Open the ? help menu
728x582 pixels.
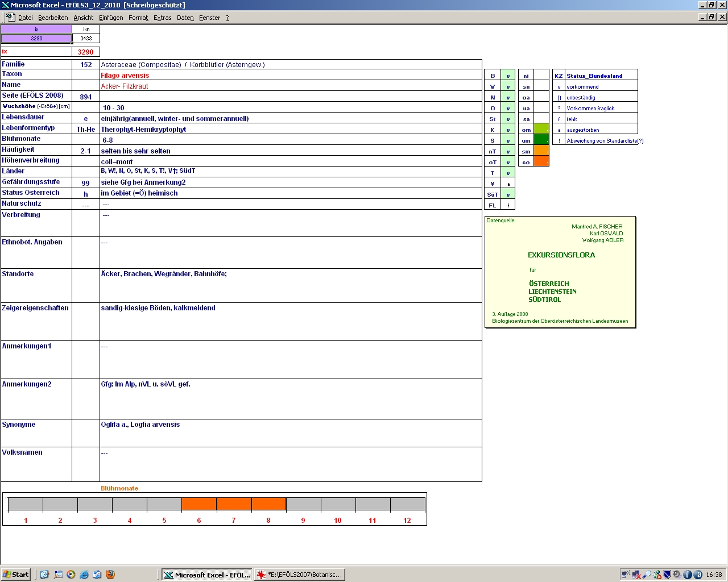227,18
